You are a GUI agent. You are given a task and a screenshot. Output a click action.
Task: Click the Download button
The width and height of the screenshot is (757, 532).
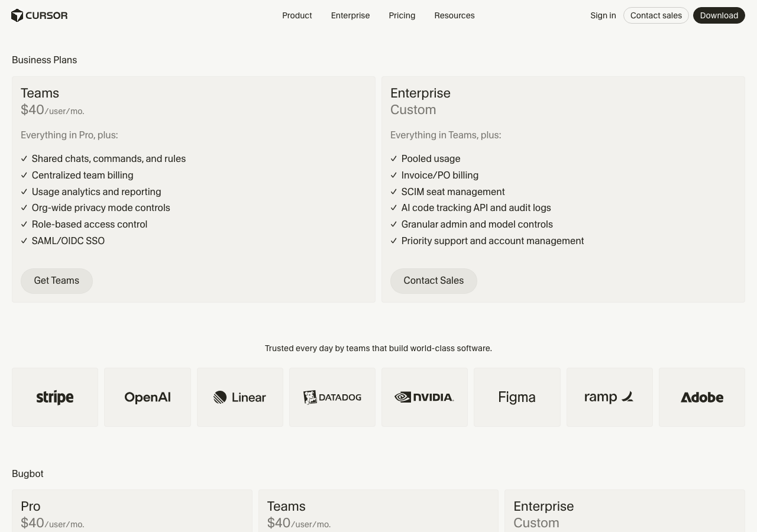tap(719, 15)
